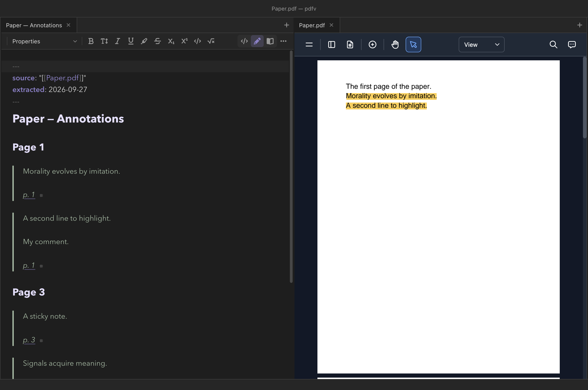The height and width of the screenshot is (390, 588).
Task: Switch to reading view mode
Action: 270,41
